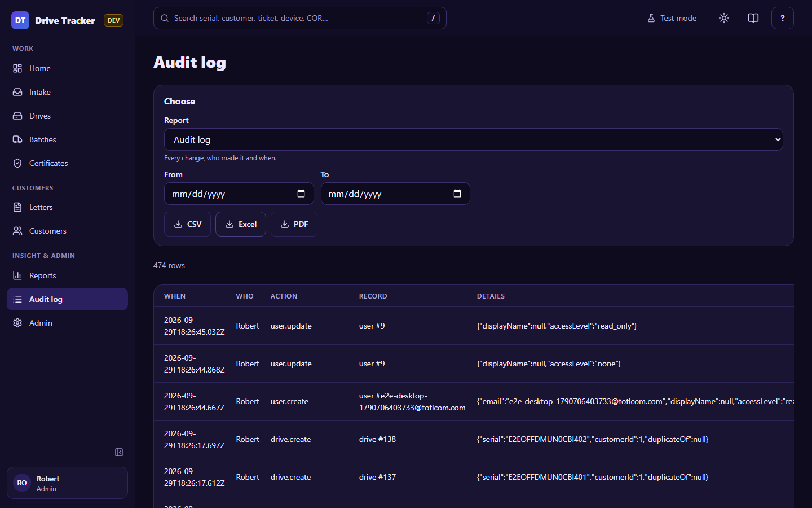
Task: Click the e2e-desktop user record cell
Action: coord(412,401)
